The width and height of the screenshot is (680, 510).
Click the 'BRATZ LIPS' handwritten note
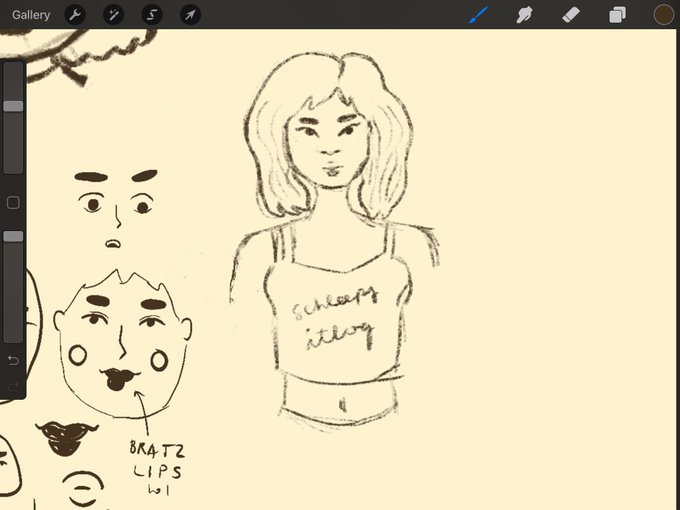[157, 461]
